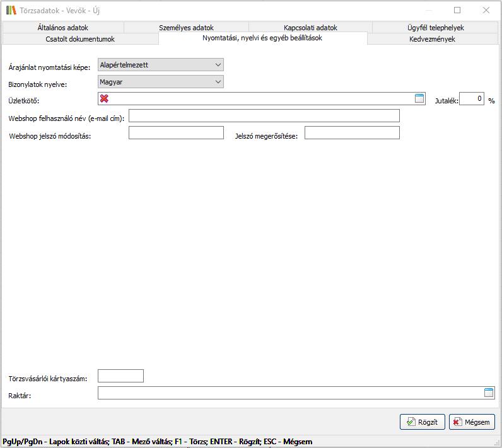Click the Törzsvásárlói kártyaszám field
The width and height of the screenshot is (502, 448).
tap(121, 376)
